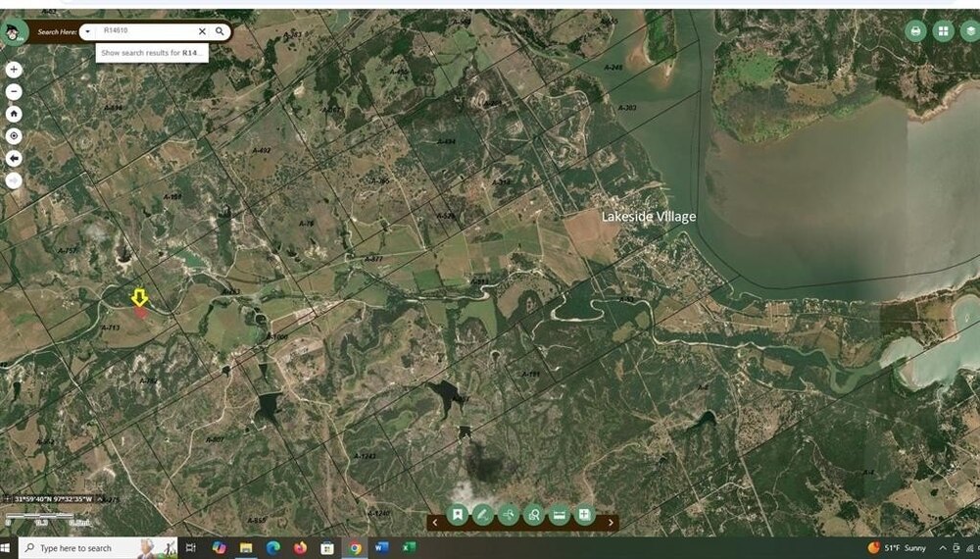Screen dimensions: 980x559
Task: Expand the search source dropdown arrow
Action: click(x=88, y=31)
